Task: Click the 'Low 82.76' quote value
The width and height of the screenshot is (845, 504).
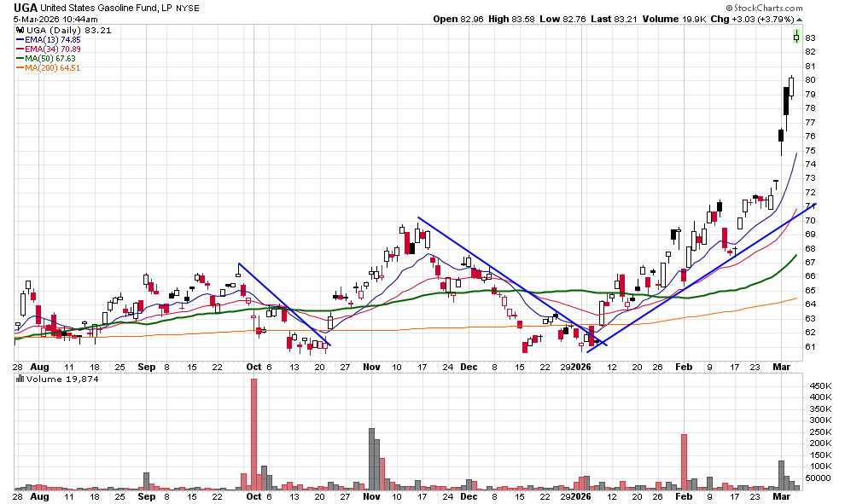Action: tap(562, 19)
